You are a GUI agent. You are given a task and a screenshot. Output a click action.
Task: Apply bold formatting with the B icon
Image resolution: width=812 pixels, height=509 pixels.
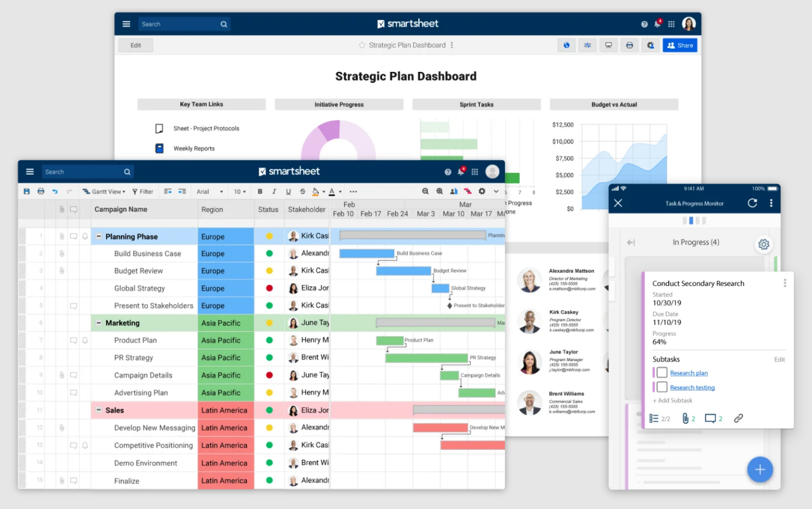(x=260, y=191)
